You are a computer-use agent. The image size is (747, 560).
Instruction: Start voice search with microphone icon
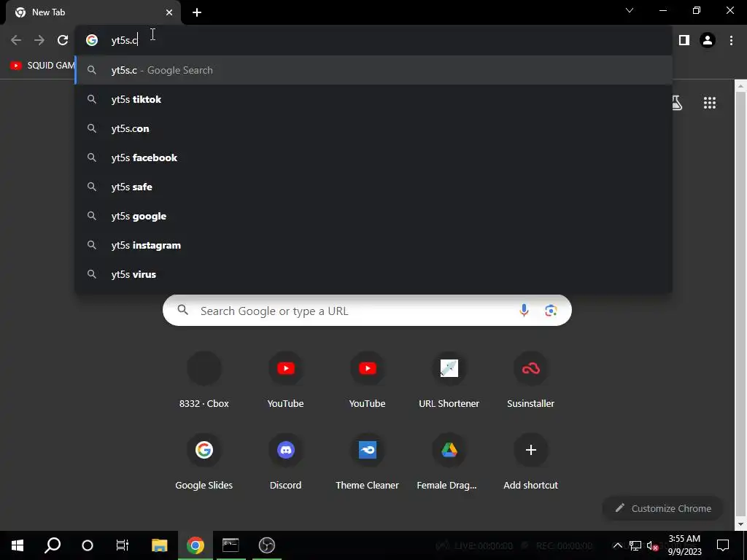click(524, 311)
